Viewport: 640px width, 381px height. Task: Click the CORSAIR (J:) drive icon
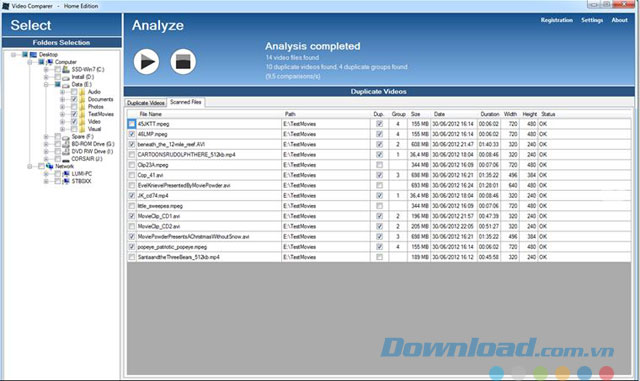(x=66, y=159)
